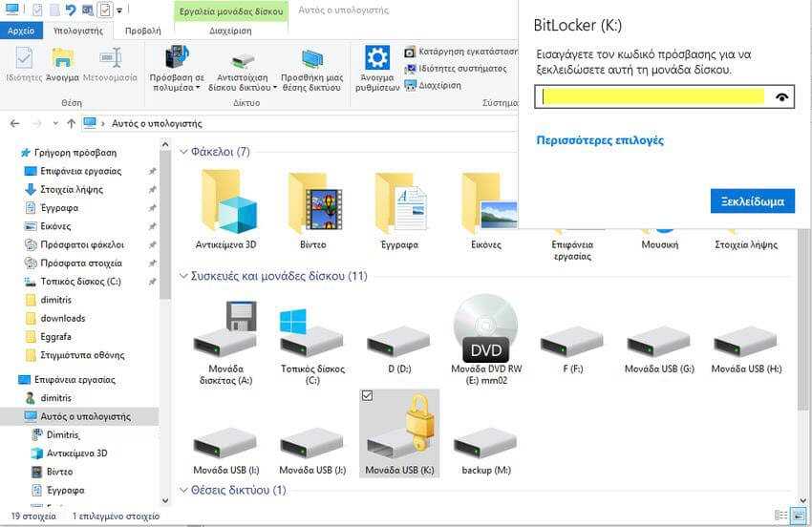Screen dimensions: 812x527
Task: Open Στοιχεία λήψης in sidebar
Action: click(x=72, y=189)
